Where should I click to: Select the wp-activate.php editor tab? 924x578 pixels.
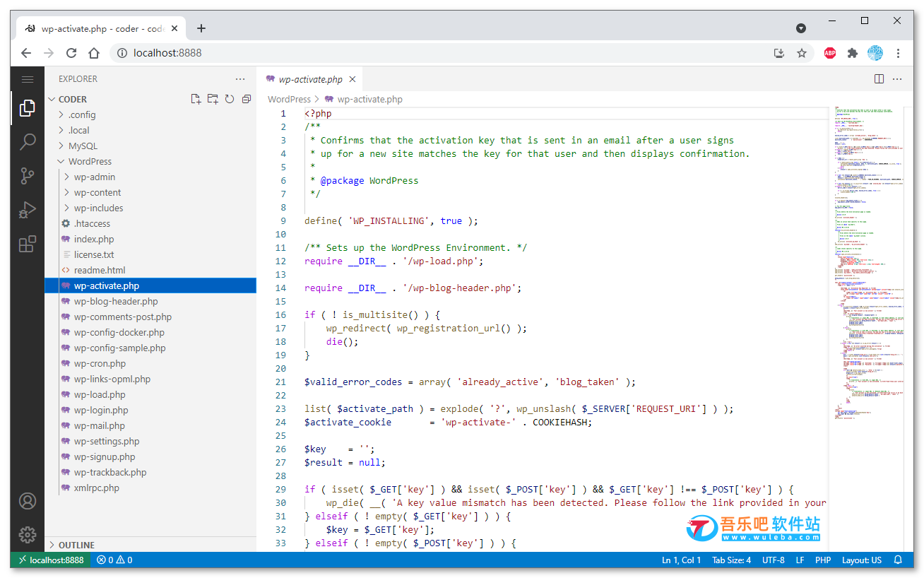[311, 80]
